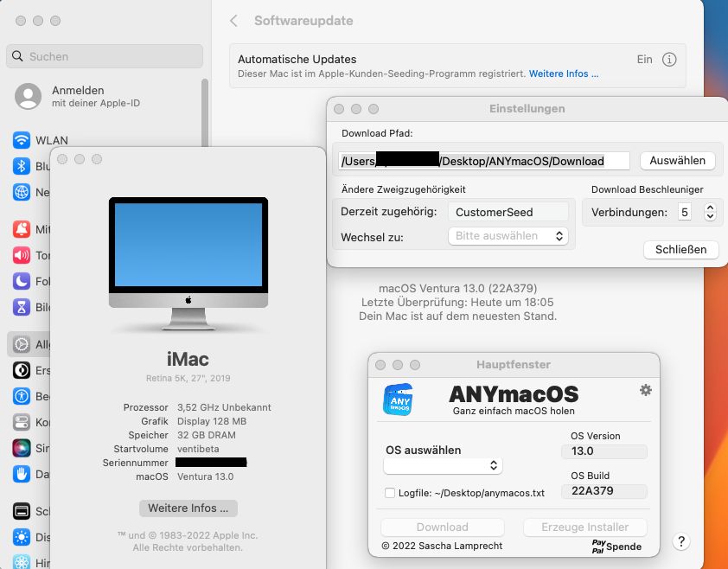728x569 pixels.
Task: Click the info icon next to Automatische Updates
Action: point(669,60)
